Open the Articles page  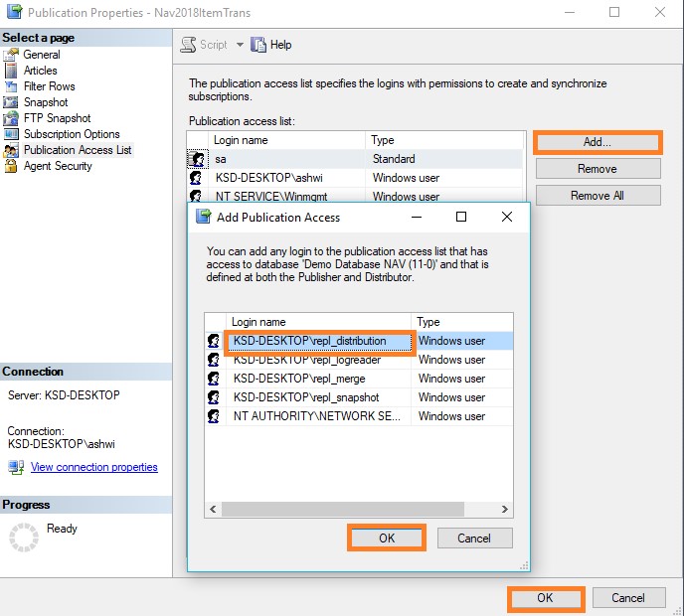[41, 71]
